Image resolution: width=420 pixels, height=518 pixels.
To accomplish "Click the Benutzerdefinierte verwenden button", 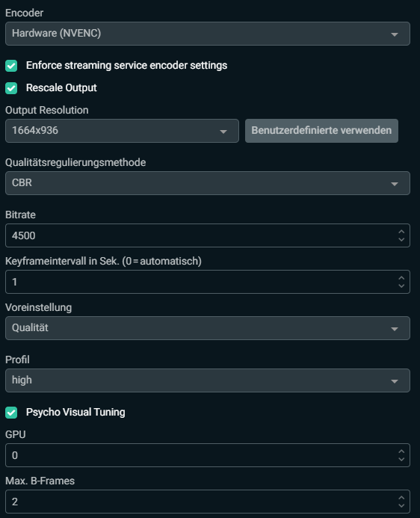I will click(321, 131).
